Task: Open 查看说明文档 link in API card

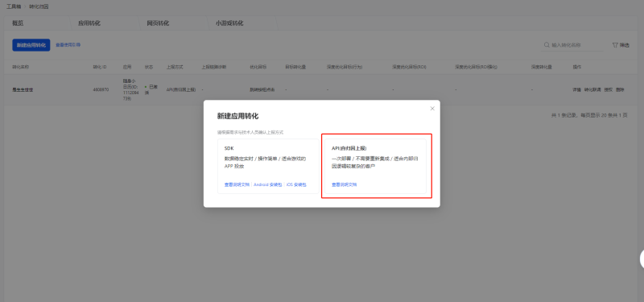Action: click(345, 185)
